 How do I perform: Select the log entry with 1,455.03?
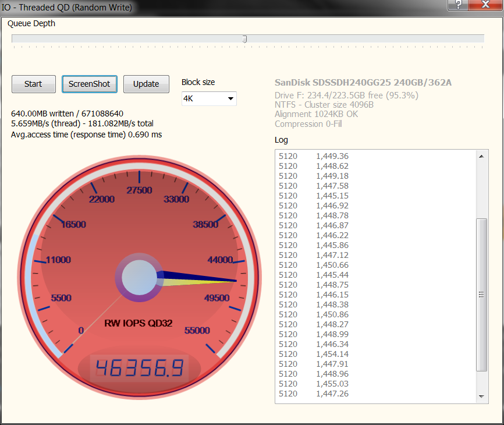click(x=332, y=384)
